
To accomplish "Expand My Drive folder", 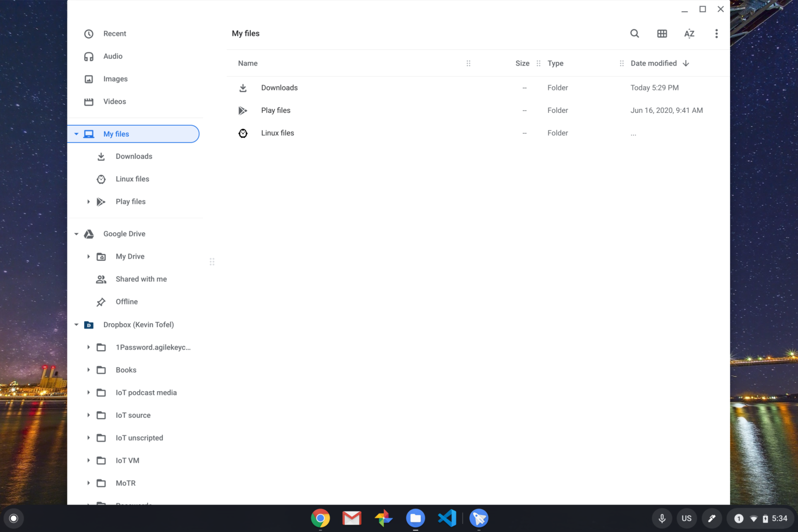I will pos(88,257).
